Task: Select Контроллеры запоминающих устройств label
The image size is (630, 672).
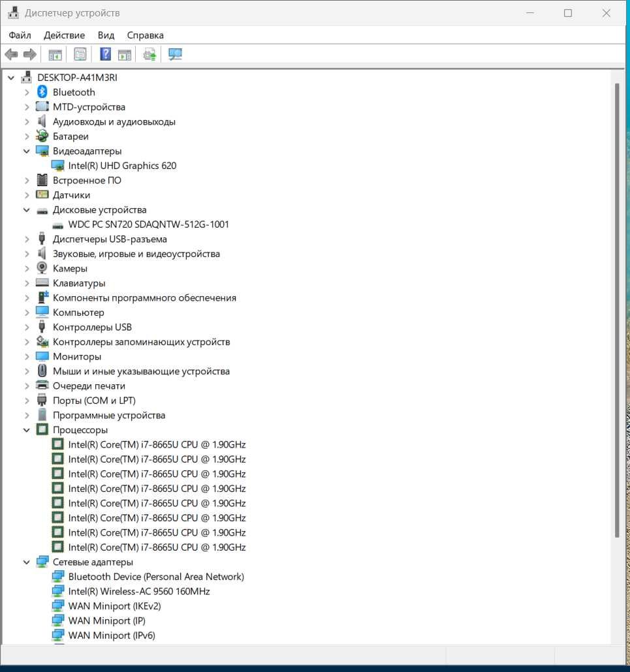Action: click(142, 342)
